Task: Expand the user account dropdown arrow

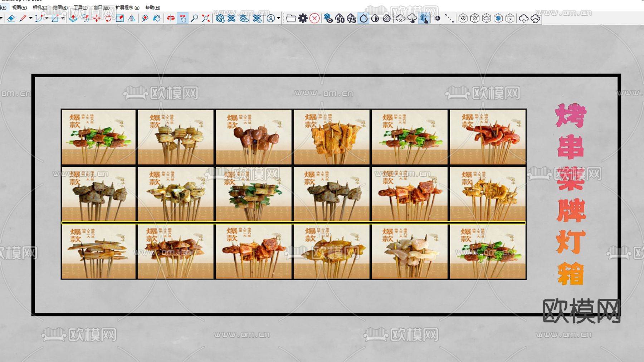Action: point(278,18)
